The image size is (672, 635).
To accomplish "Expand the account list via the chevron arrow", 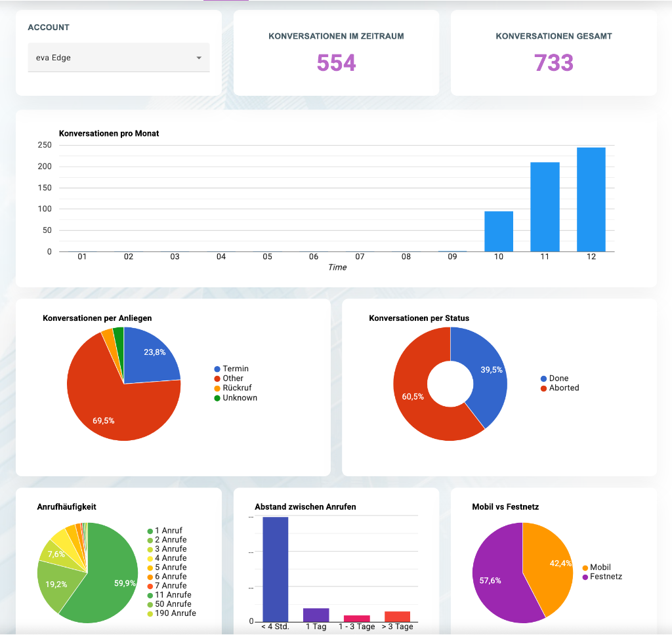I will tap(199, 57).
